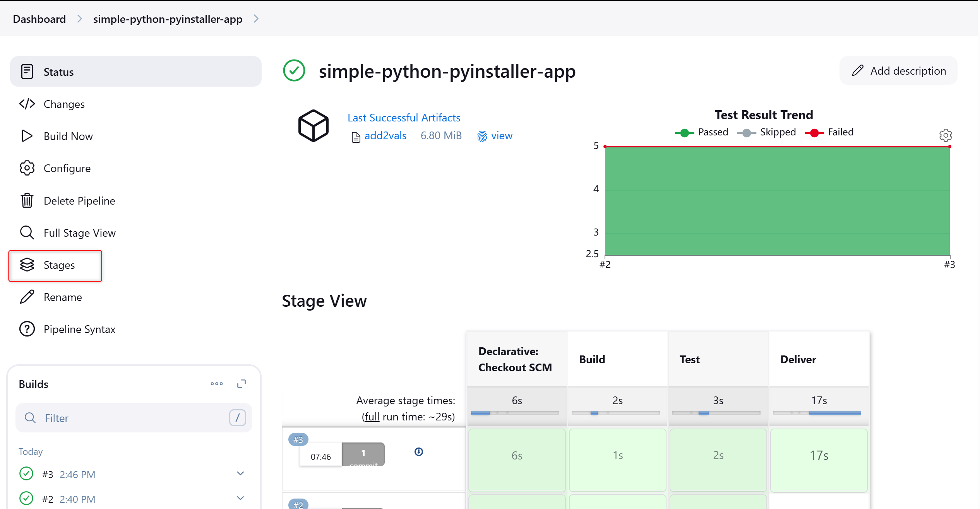The height and width of the screenshot is (509, 980).
Task: Open breadcrumb chevron after Dashboard
Action: coord(80,19)
